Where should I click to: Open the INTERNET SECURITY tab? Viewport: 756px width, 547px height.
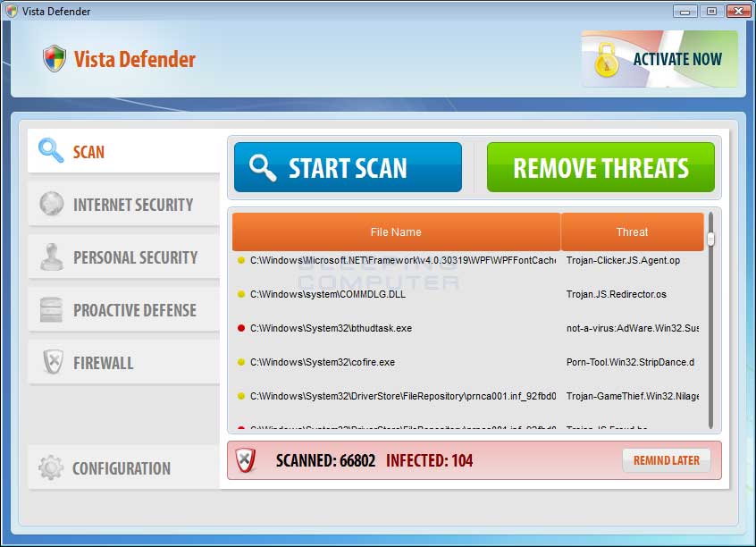[x=124, y=204]
